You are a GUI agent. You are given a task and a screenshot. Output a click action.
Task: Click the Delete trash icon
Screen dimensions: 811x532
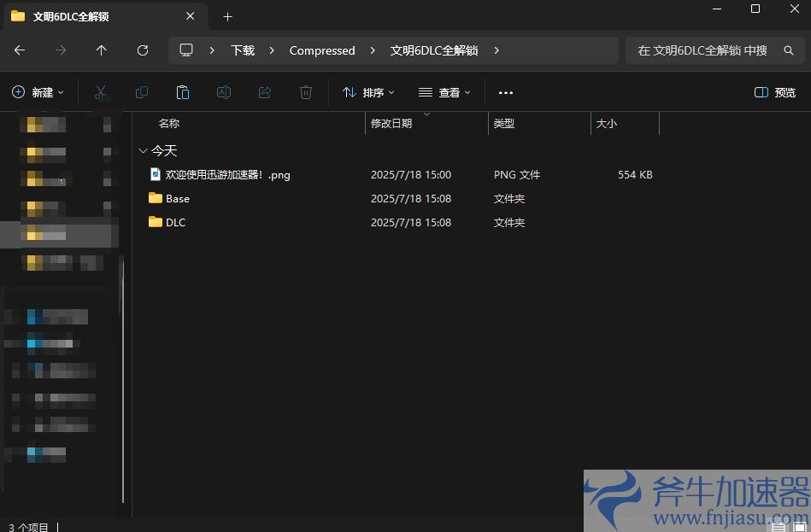(x=306, y=92)
